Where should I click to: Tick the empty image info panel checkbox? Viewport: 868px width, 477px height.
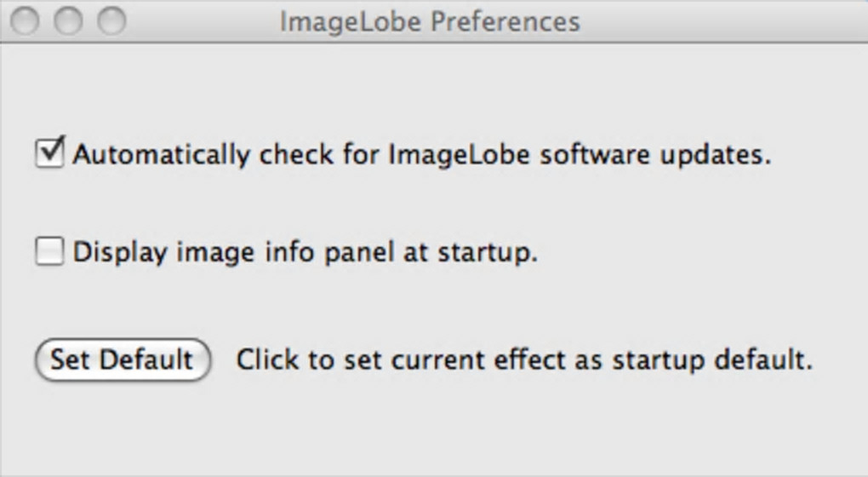[x=49, y=252]
